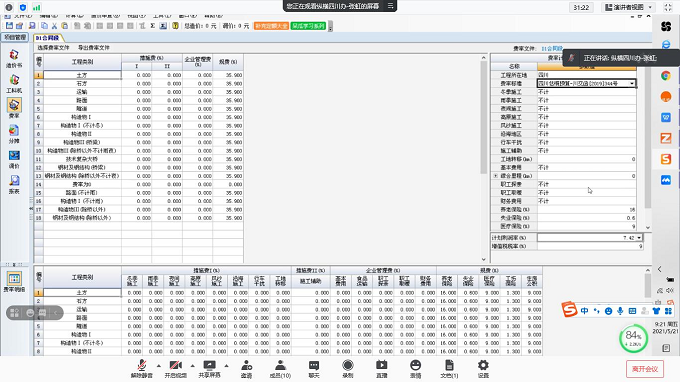Click the cut (scissors) toolbar icon
The width and height of the screenshot is (680, 382).
[x=54, y=26]
